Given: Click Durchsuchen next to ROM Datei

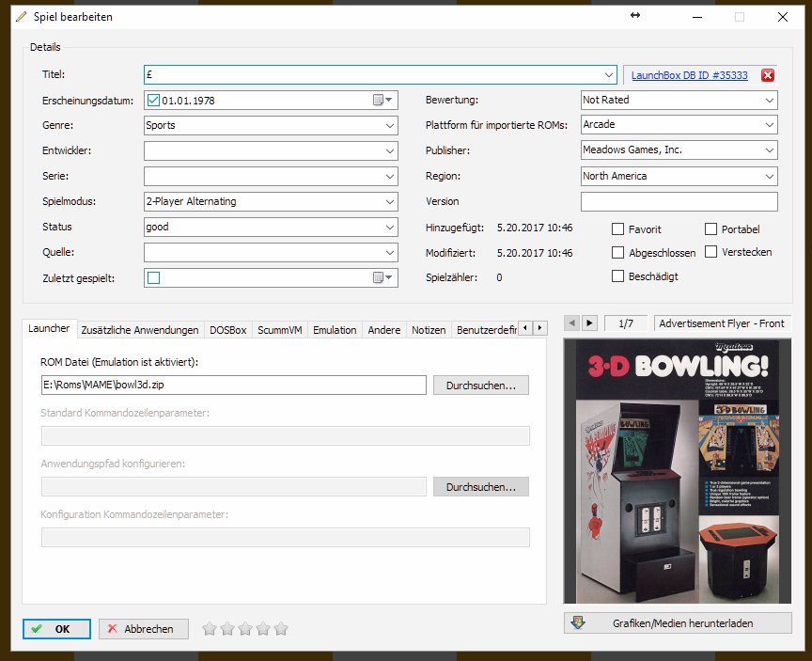Looking at the screenshot, I should pyautogui.click(x=480, y=386).
